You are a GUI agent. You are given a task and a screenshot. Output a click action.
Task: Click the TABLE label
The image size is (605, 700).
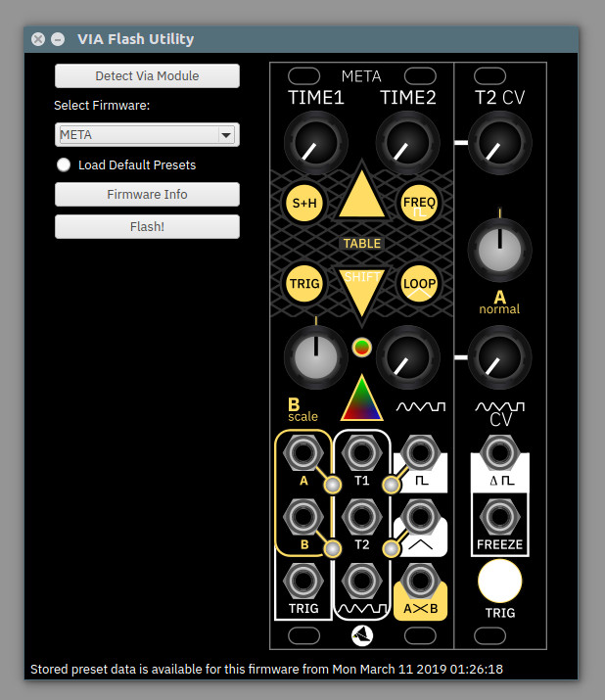pos(361,244)
